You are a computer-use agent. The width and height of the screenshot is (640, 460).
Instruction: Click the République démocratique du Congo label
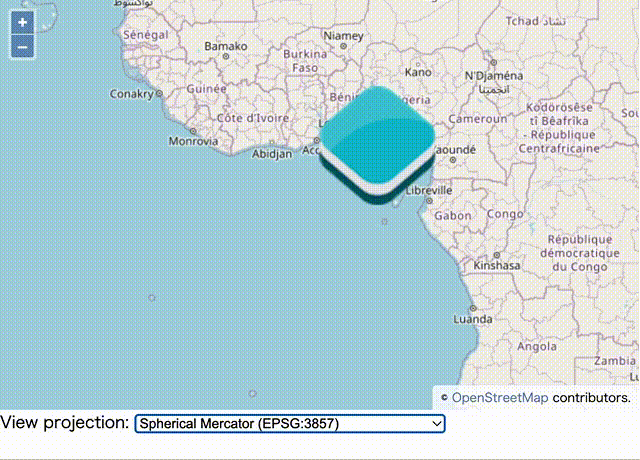[580, 253]
